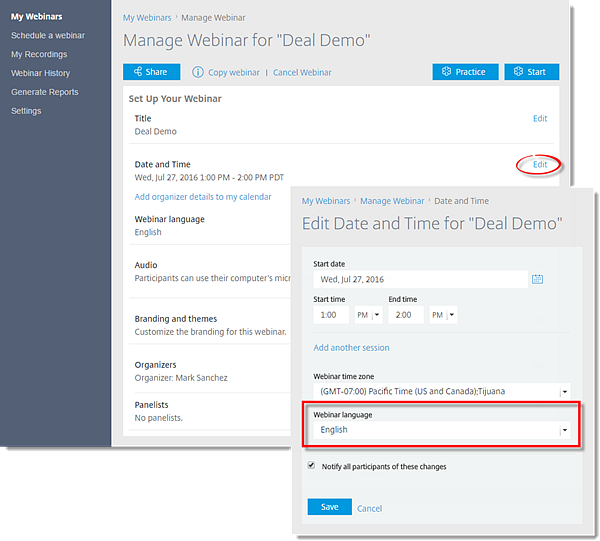This screenshot has height=541, width=600.
Task: Select Generate Reports in sidebar
Action: pyautogui.click(x=44, y=92)
